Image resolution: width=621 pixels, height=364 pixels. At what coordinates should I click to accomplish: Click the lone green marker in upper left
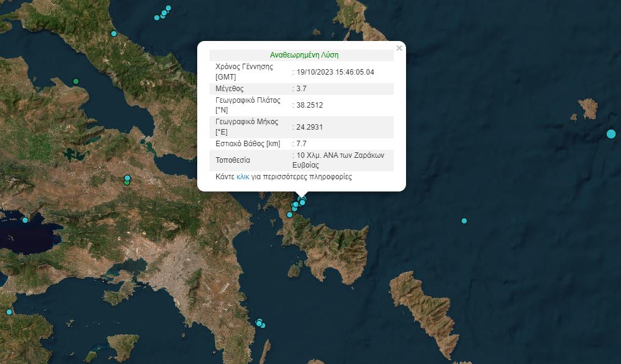click(76, 81)
